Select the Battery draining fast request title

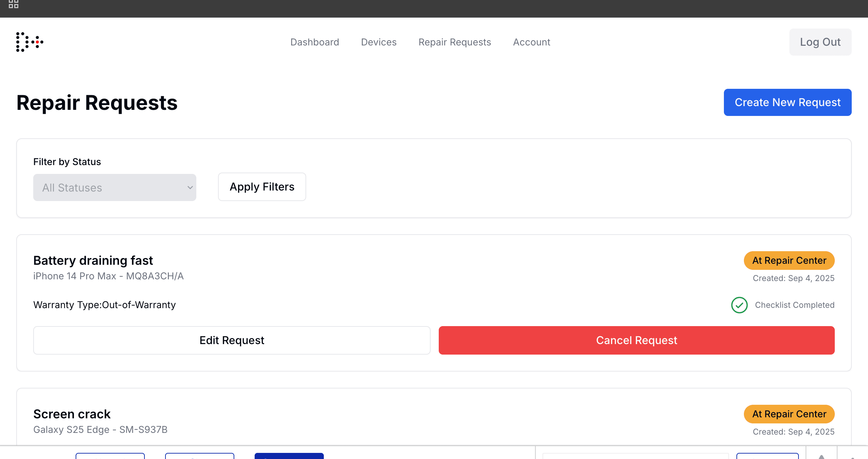93,260
